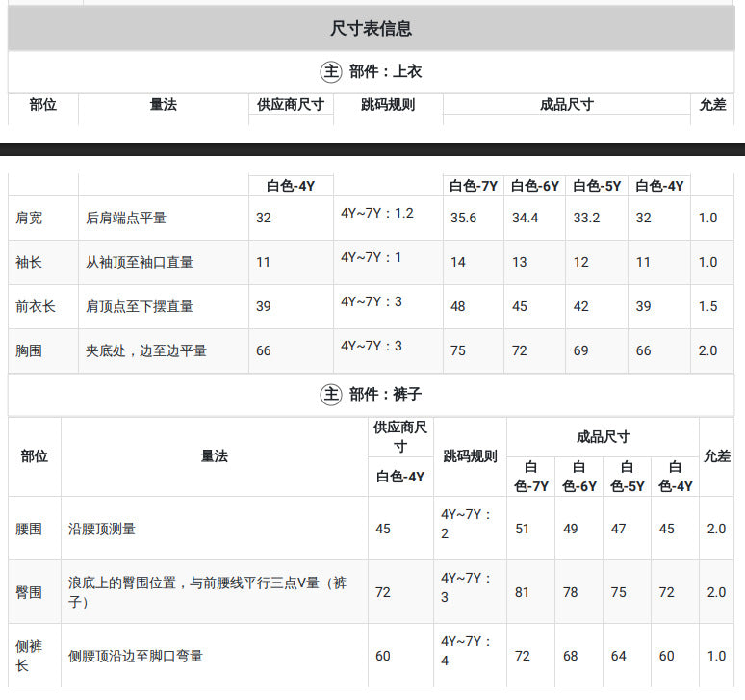Click the 主 icon beside 部件：裤子
The height and width of the screenshot is (700, 745).
click(x=331, y=395)
